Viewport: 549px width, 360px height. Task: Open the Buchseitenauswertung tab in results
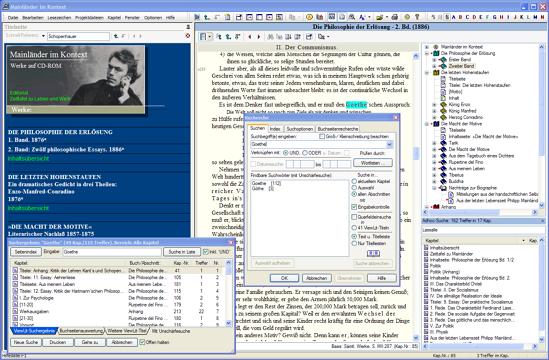click(81, 331)
